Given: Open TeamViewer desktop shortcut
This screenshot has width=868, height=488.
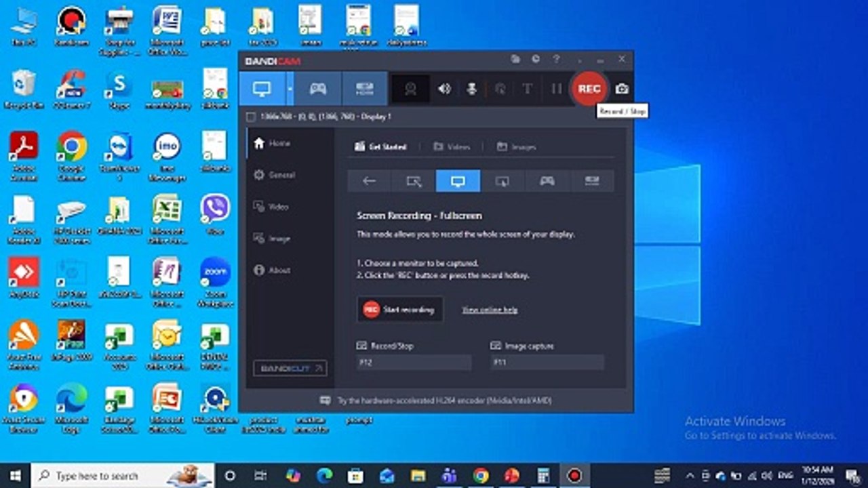Looking at the screenshot, I should [x=119, y=156].
